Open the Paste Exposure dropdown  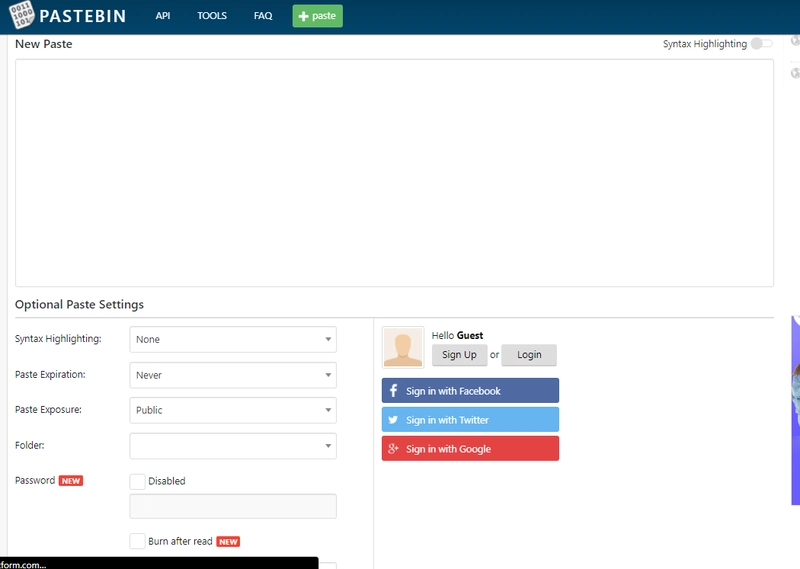(233, 410)
